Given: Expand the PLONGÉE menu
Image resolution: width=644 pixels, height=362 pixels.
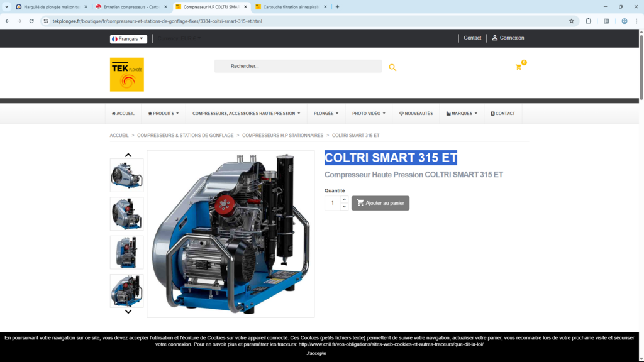Looking at the screenshot, I should click(326, 114).
